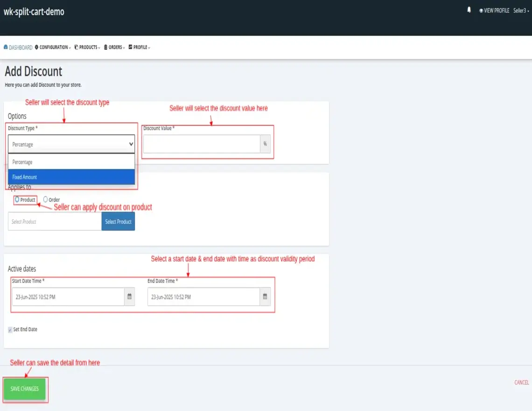Open notifications bell icon

pyautogui.click(x=469, y=10)
